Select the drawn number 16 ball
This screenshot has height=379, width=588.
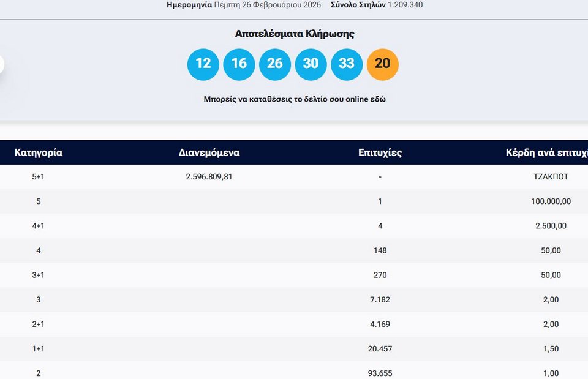(x=239, y=64)
